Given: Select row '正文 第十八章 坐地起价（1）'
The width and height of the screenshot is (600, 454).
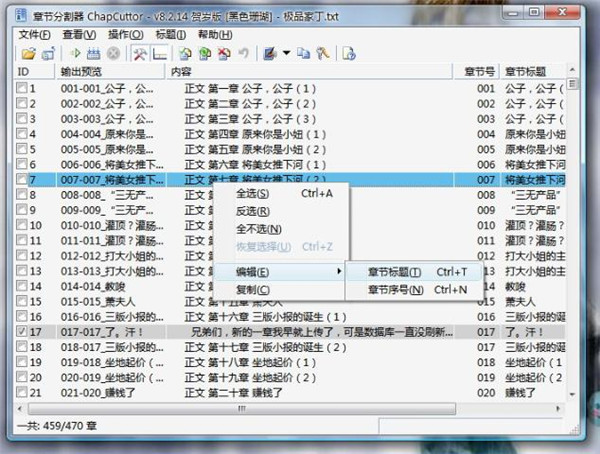Looking at the screenshot, I should click(x=290, y=362).
